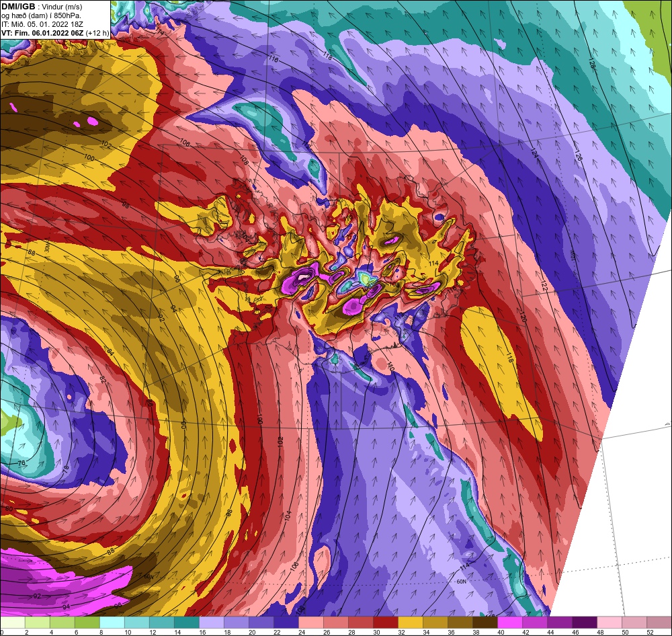Click the 2–4 m/s light green legend swatch
The width and height of the screenshot is (672, 636).
(38, 623)
